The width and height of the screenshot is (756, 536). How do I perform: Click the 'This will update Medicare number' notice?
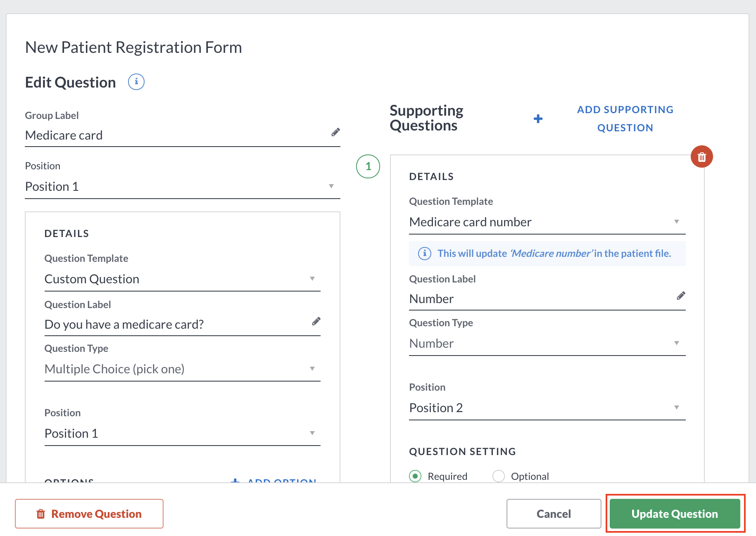pos(547,253)
